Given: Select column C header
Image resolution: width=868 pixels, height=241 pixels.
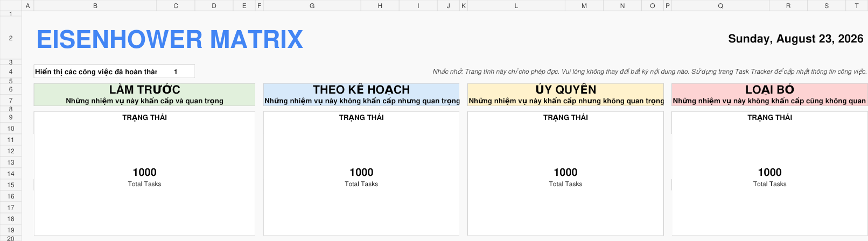Looking at the screenshot, I should 176,5.
